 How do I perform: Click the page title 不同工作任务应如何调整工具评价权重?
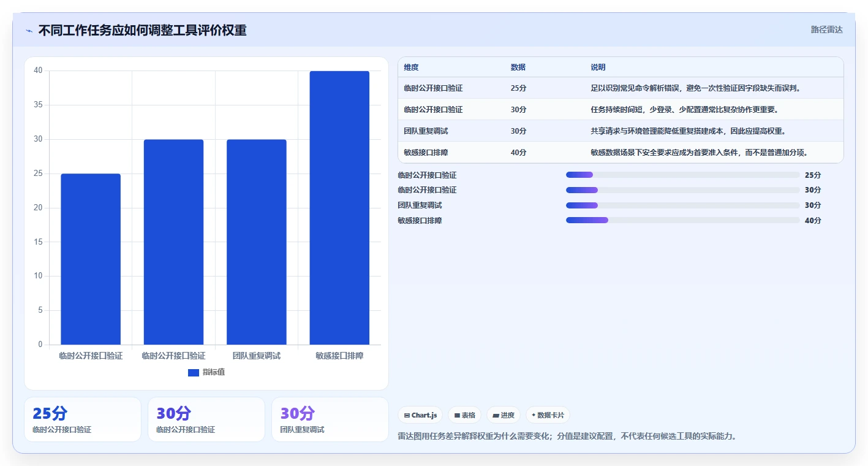pyautogui.click(x=143, y=30)
